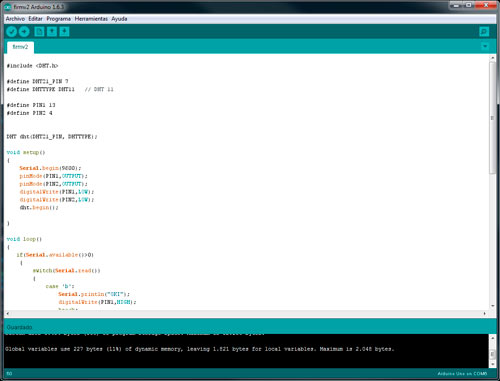This screenshot has width=500, height=381.
Task: Click the '#define PIN2 4' line
Action: tap(29, 113)
